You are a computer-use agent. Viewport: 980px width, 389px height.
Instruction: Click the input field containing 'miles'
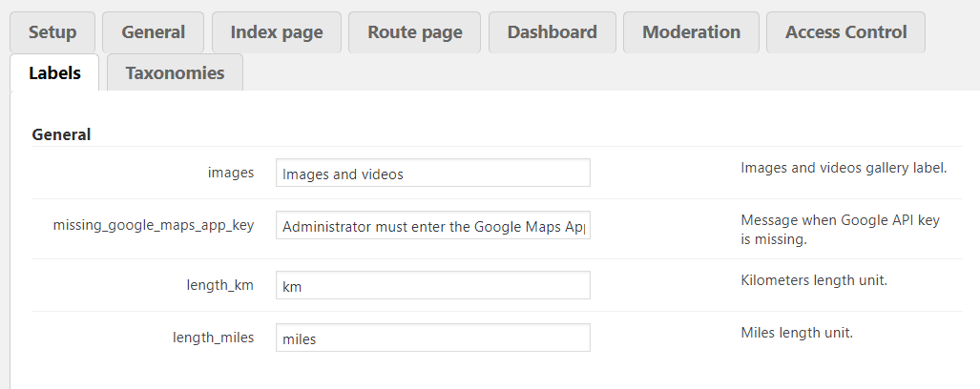pyautogui.click(x=433, y=338)
